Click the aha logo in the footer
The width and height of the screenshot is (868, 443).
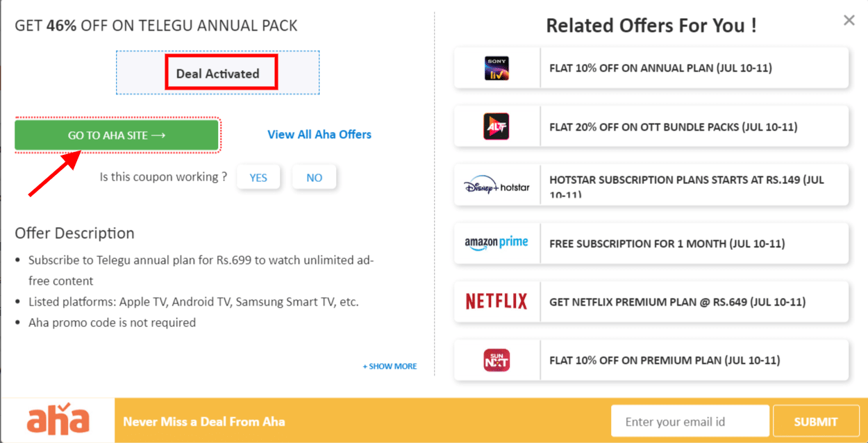click(x=57, y=419)
